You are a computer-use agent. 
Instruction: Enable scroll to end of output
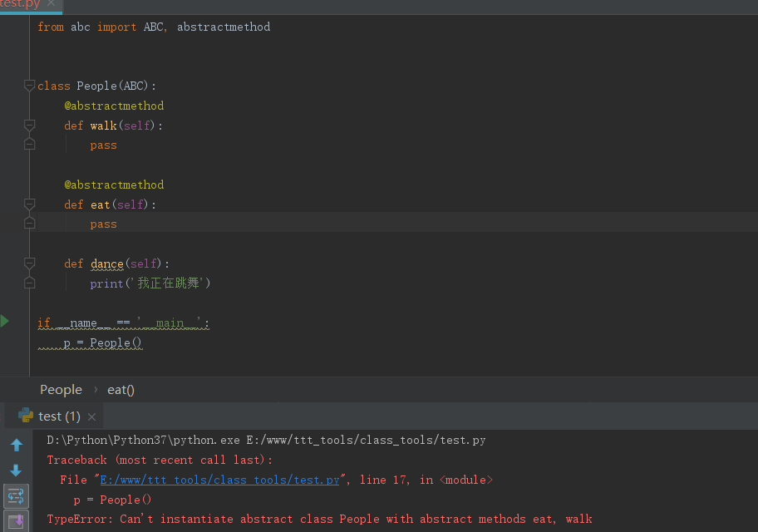click(x=16, y=521)
